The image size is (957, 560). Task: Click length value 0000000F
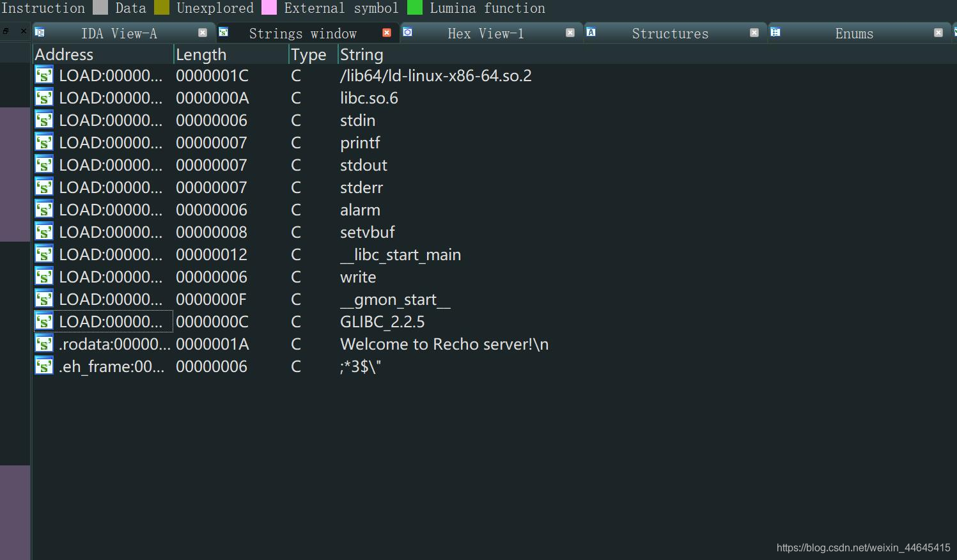[211, 299]
